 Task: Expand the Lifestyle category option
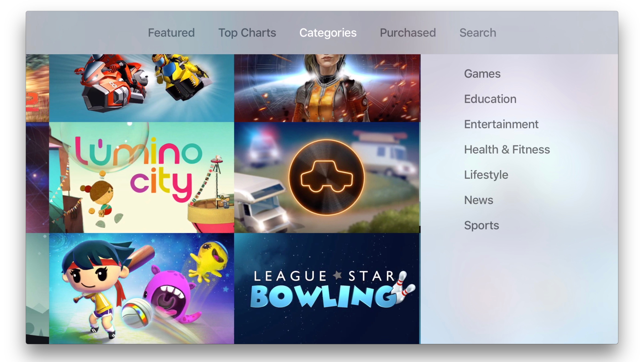pyautogui.click(x=486, y=174)
